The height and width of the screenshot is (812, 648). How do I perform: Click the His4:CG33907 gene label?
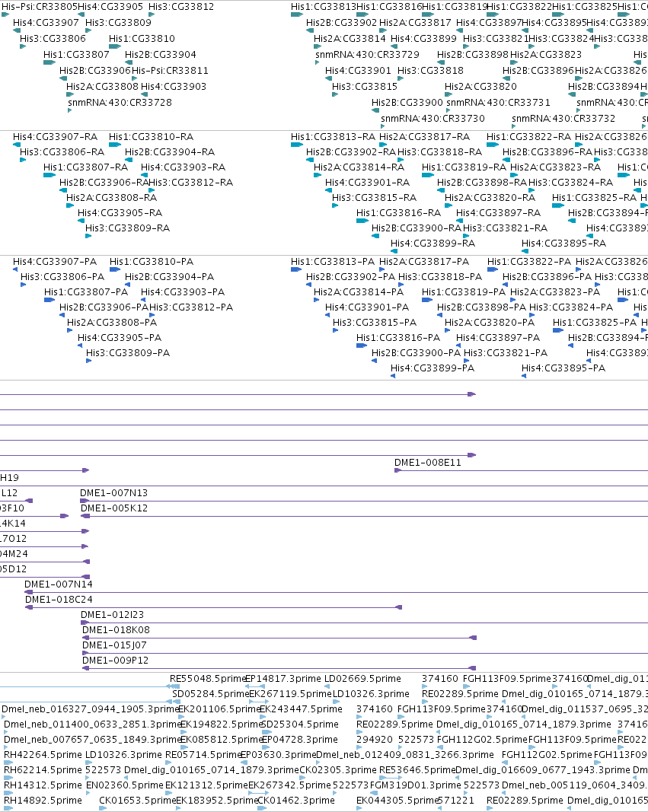coord(46,22)
